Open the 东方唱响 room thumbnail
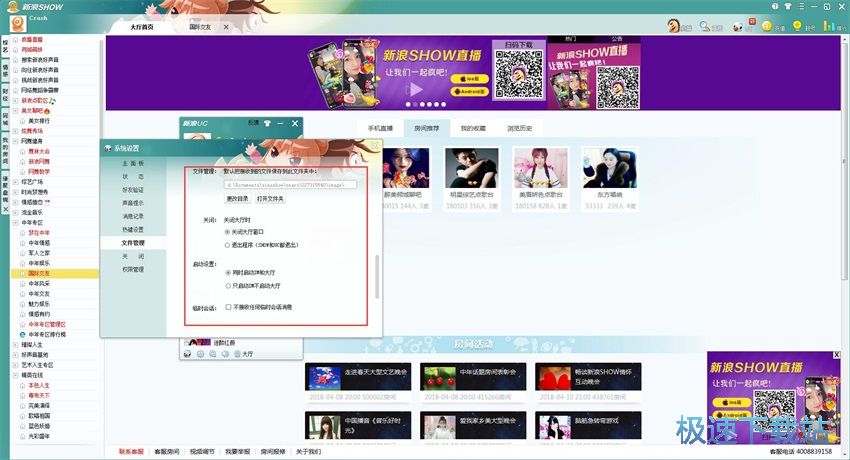Screen dimensions: 850x460 [610, 168]
